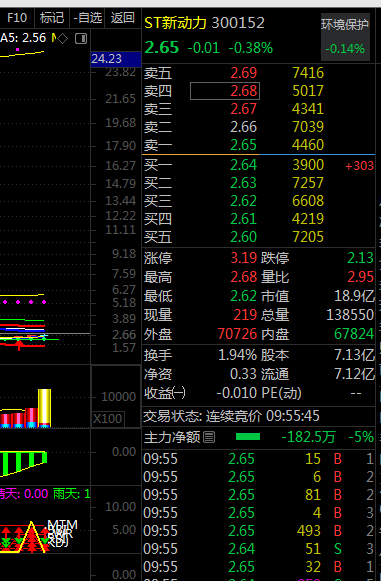Click the 返回 return button

tap(123, 18)
